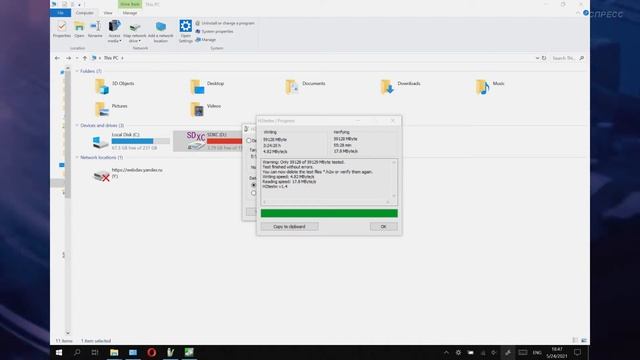Select the Desktop folder
Viewport: 640px width, 360px height.
click(x=207, y=87)
